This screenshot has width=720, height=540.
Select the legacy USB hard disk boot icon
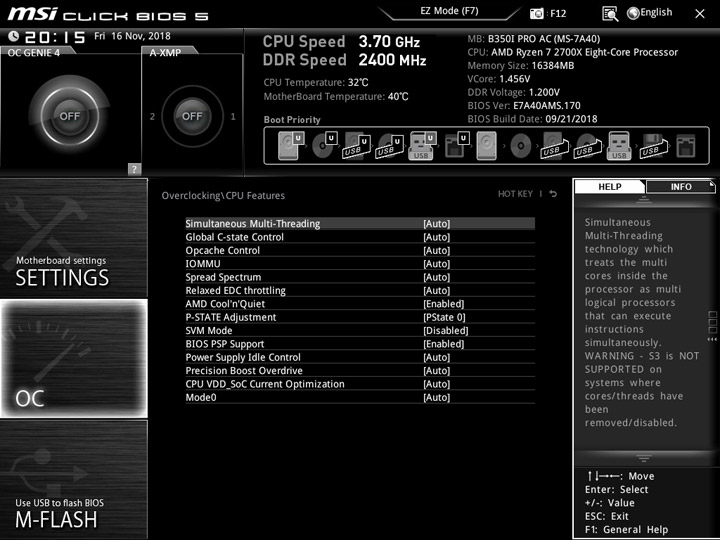554,146
